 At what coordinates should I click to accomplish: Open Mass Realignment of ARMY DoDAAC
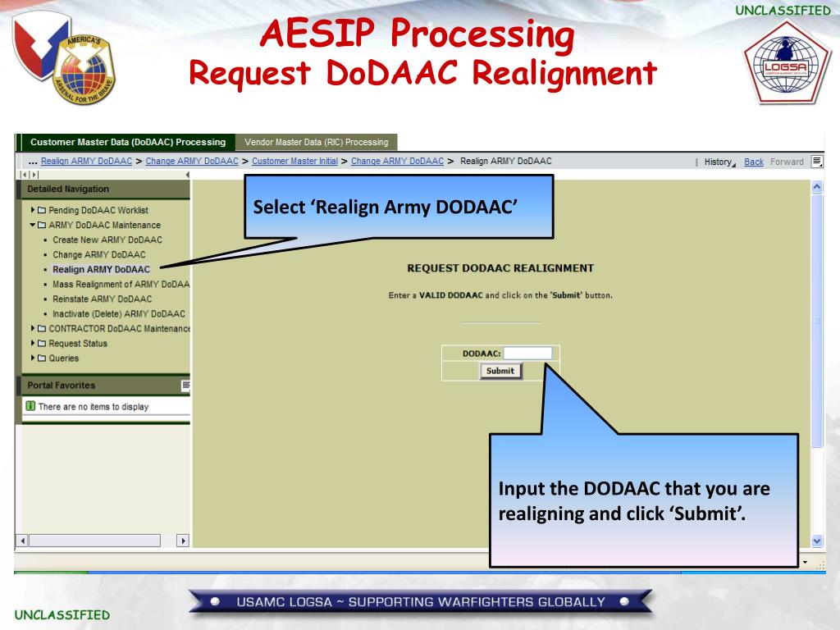click(x=121, y=285)
